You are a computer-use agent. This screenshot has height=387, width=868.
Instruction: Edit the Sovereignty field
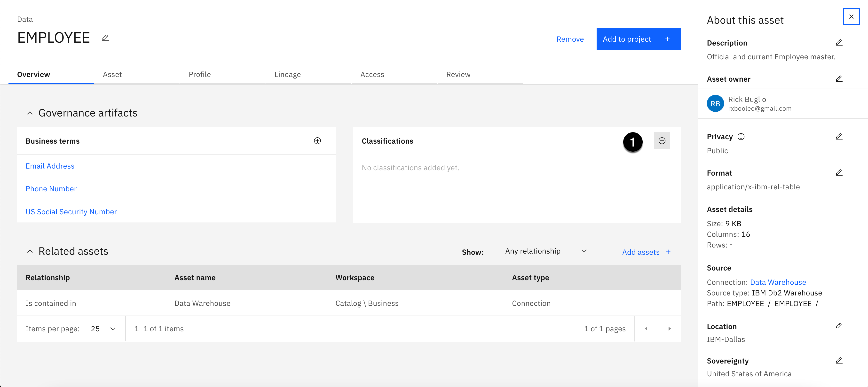click(x=839, y=360)
